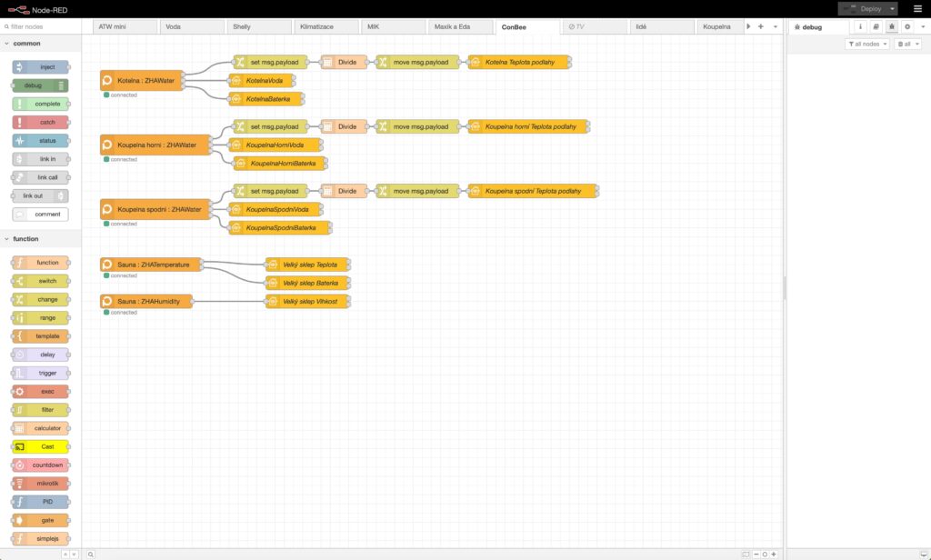The image size is (931, 560).
Task: Switch to the Voda tab
Action: tap(192, 26)
